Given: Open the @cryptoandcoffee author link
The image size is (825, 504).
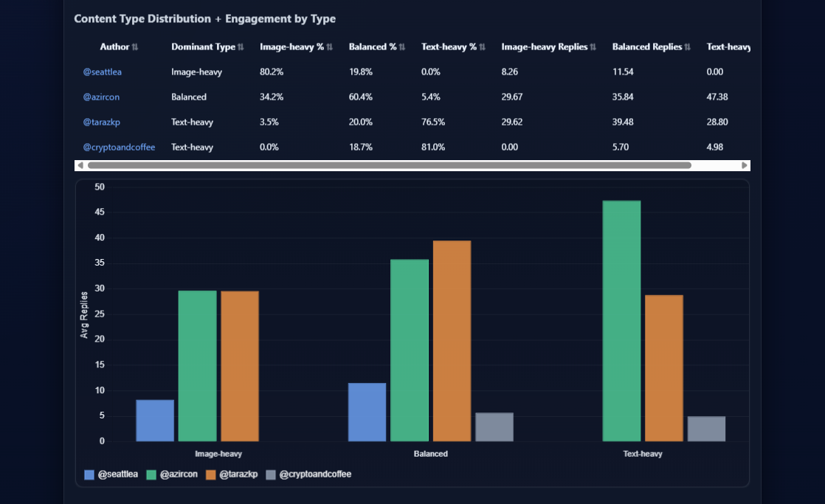Looking at the screenshot, I should tap(119, 148).
